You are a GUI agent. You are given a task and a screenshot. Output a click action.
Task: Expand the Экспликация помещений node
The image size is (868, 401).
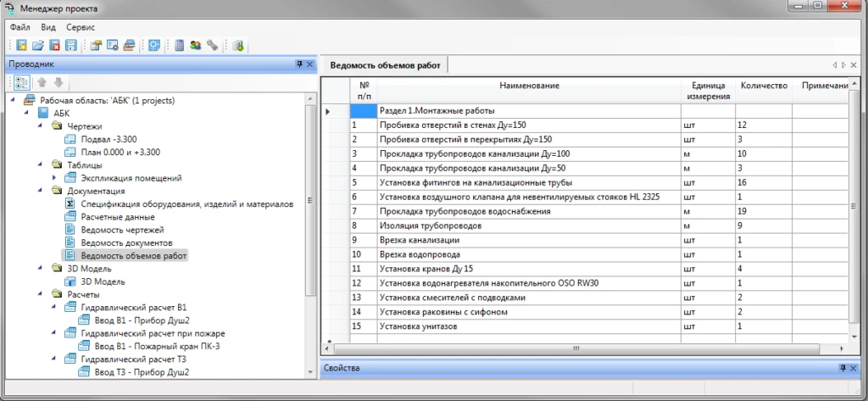(x=55, y=178)
